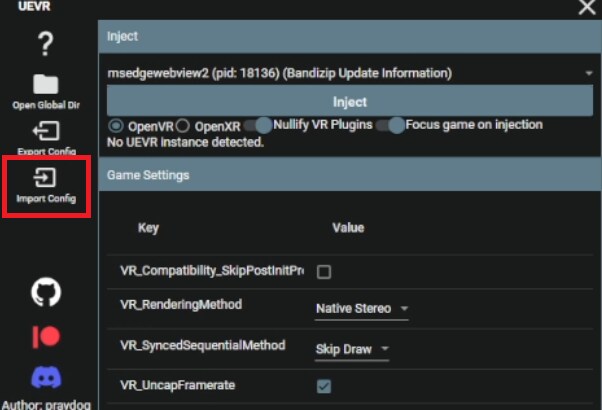Click the Export Config icon
Screen dimensions: 602x410
46,131
